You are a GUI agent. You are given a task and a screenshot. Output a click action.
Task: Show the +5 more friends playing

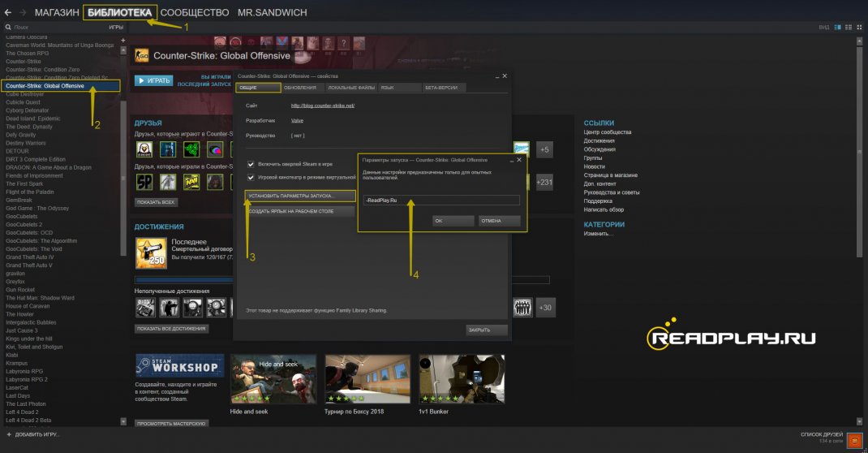coord(544,149)
